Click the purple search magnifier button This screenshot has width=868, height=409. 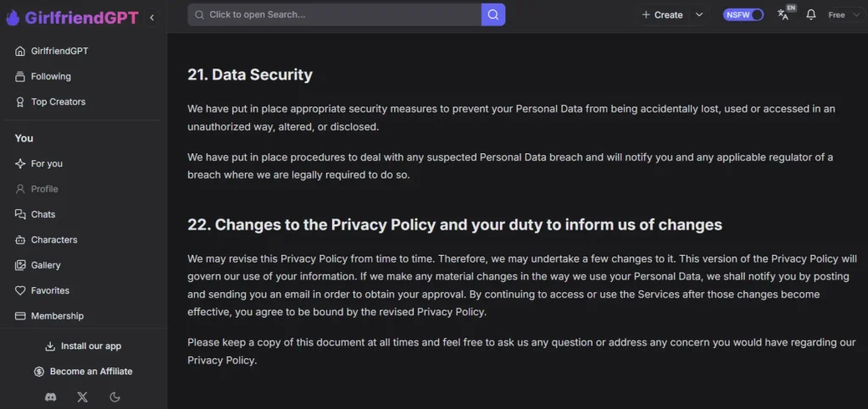coord(493,14)
